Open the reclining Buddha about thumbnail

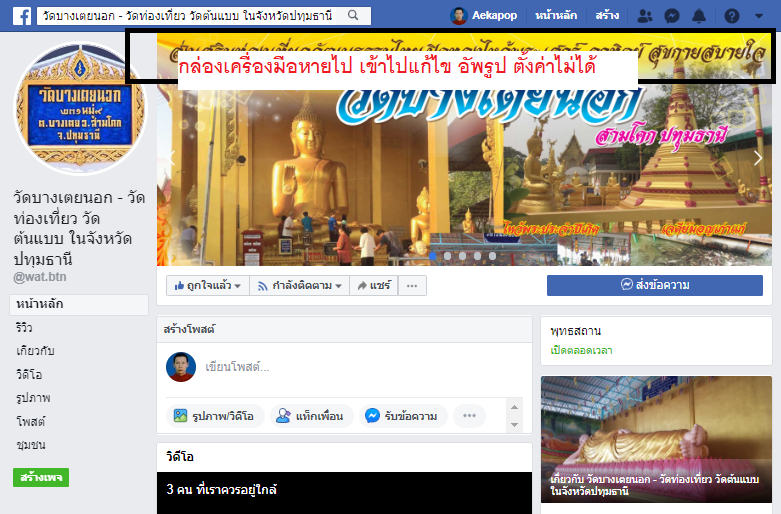tap(656, 439)
